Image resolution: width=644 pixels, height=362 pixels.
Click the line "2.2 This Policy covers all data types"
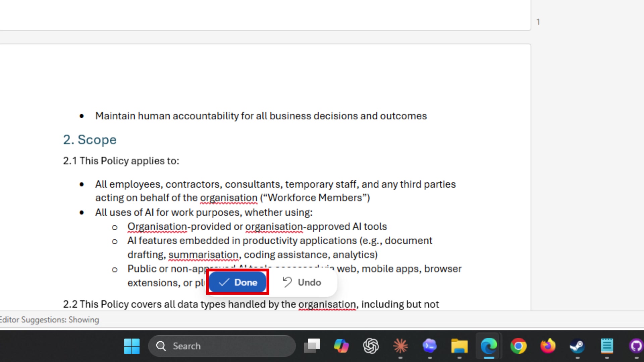click(x=251, y=304)
